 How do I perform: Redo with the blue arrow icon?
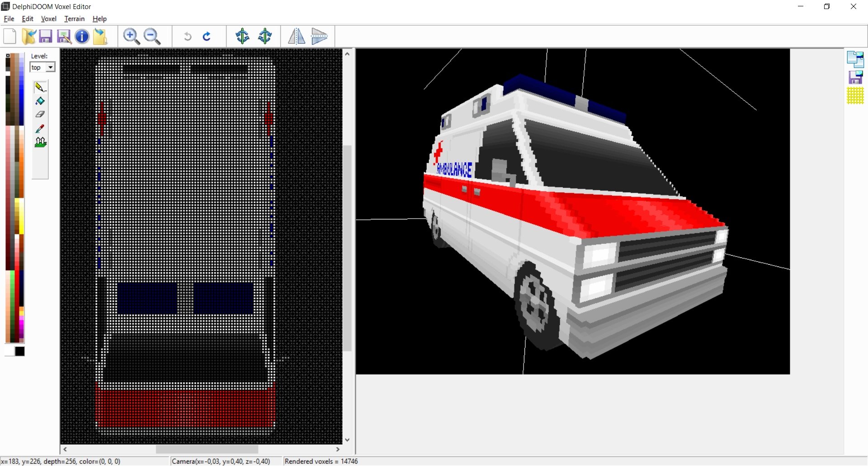click(x=207, y=36)
